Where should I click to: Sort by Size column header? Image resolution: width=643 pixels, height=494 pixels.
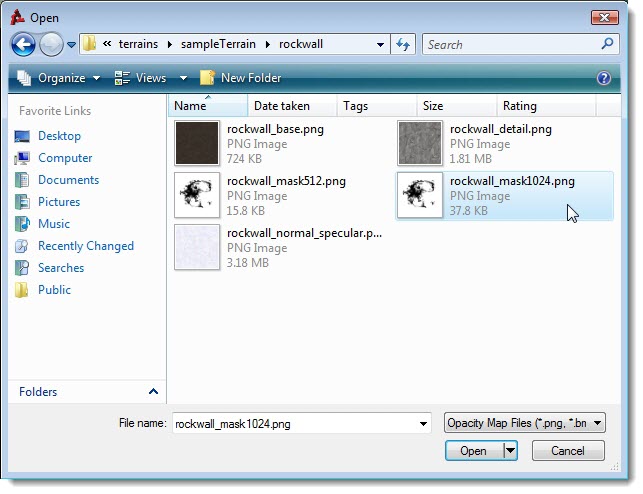[x=457, y=106]
